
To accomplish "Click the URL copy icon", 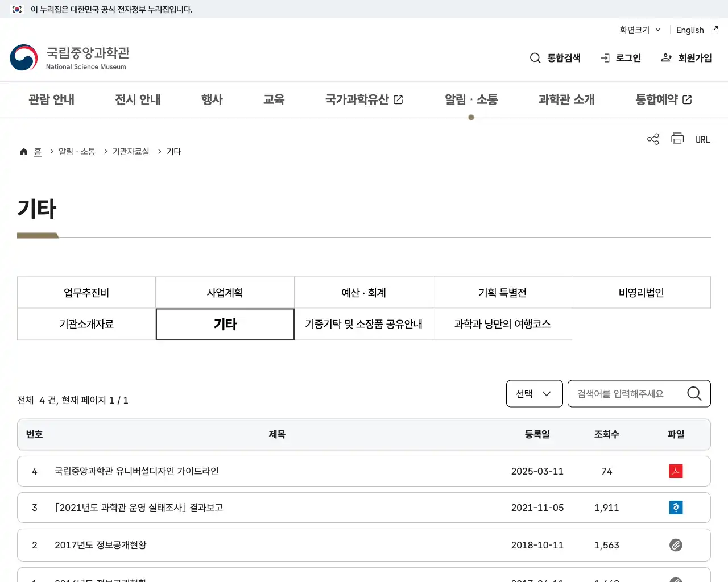I will coord(702,139).
